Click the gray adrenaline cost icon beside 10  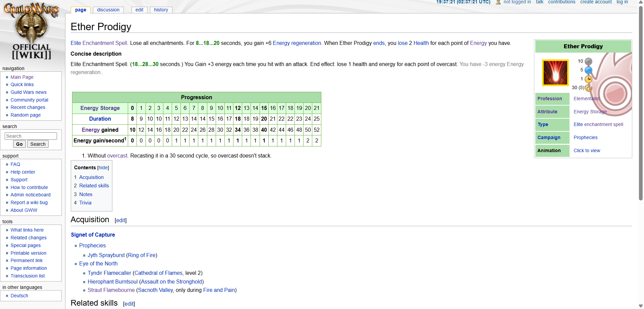tap(588, 61)
